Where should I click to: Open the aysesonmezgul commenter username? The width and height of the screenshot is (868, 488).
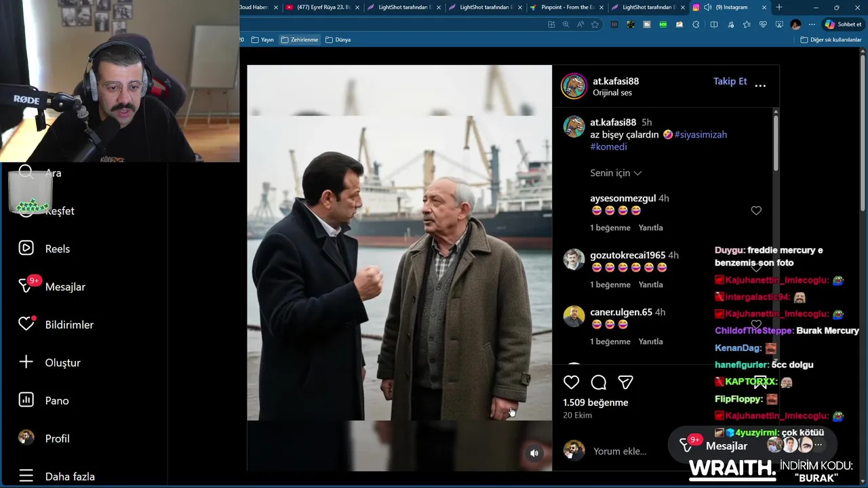tap(623, 198)
